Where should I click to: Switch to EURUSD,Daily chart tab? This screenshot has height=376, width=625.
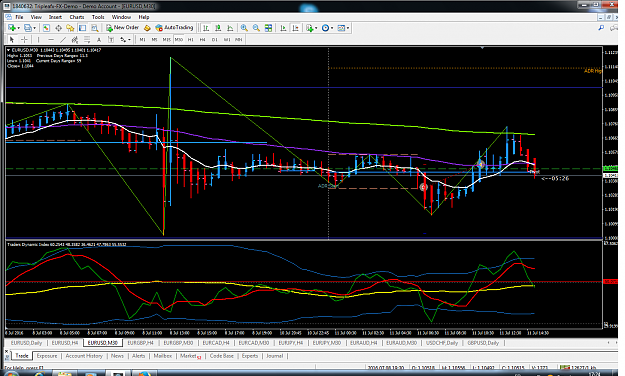(x=26, y=343)
